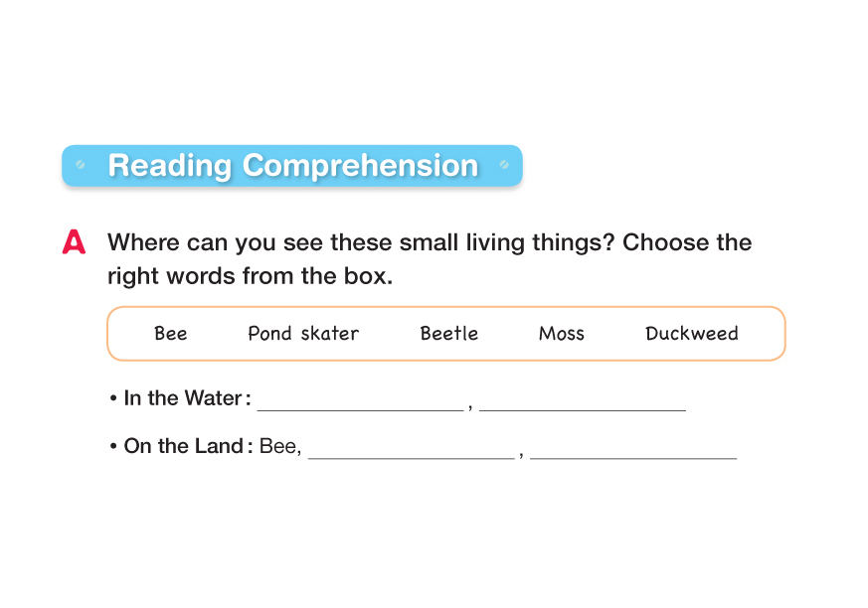Image resolution: width=868 pixels, height=608 pixels.
Task: Click the question starting with Where can you see
Action: [429, 243]
